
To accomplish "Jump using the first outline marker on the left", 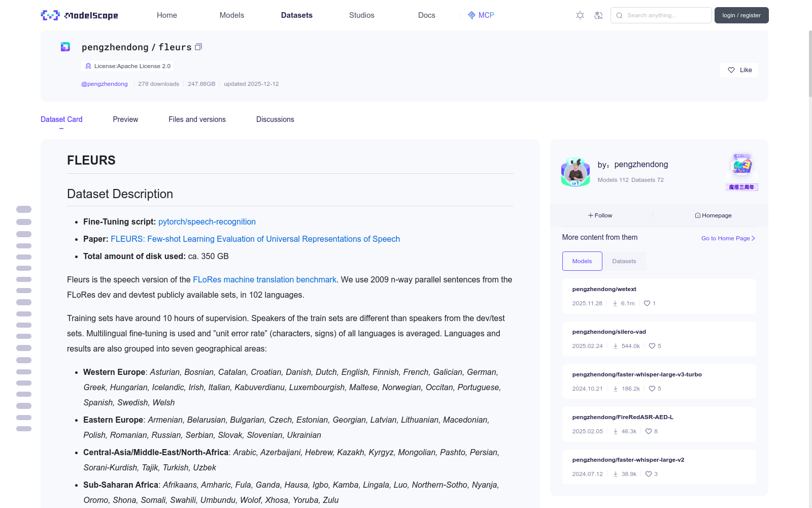I will pyautogui.click(x=24, y=209).
